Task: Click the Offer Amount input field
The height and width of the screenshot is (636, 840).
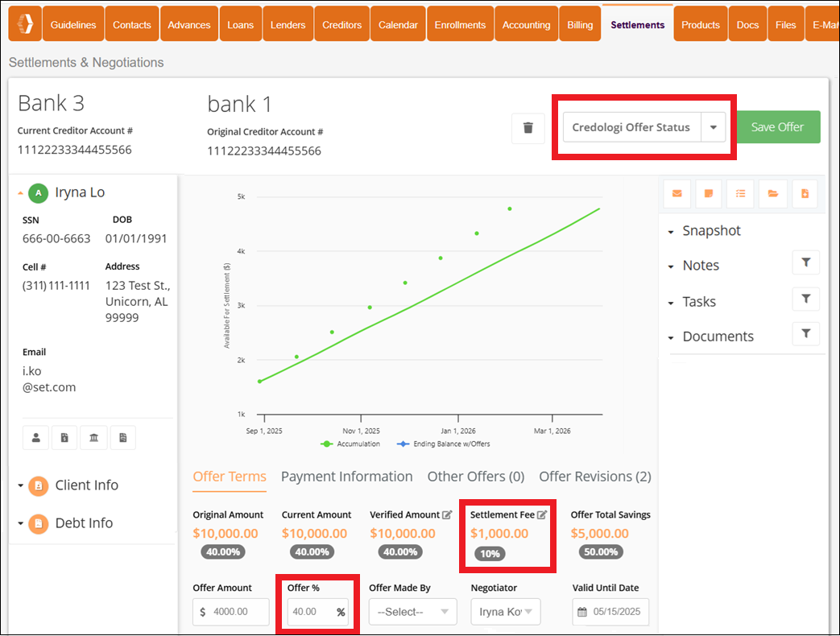Action: click(231, 611)
